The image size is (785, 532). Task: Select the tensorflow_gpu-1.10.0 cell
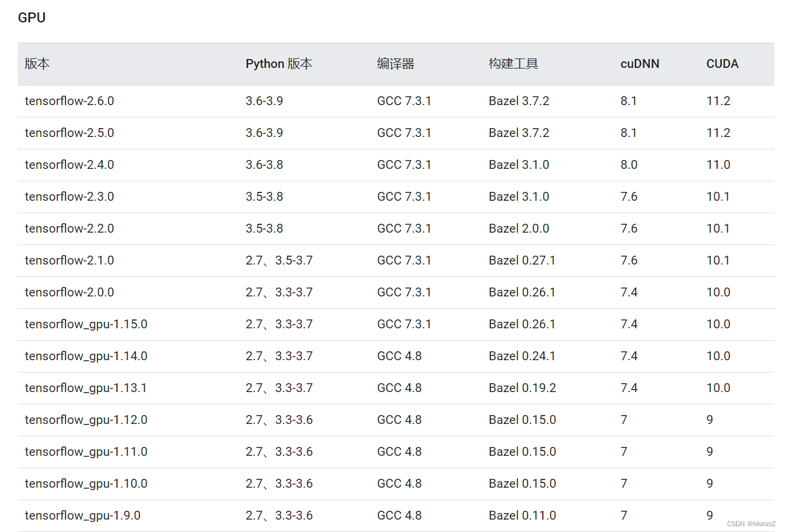click(x=86, y=484)
